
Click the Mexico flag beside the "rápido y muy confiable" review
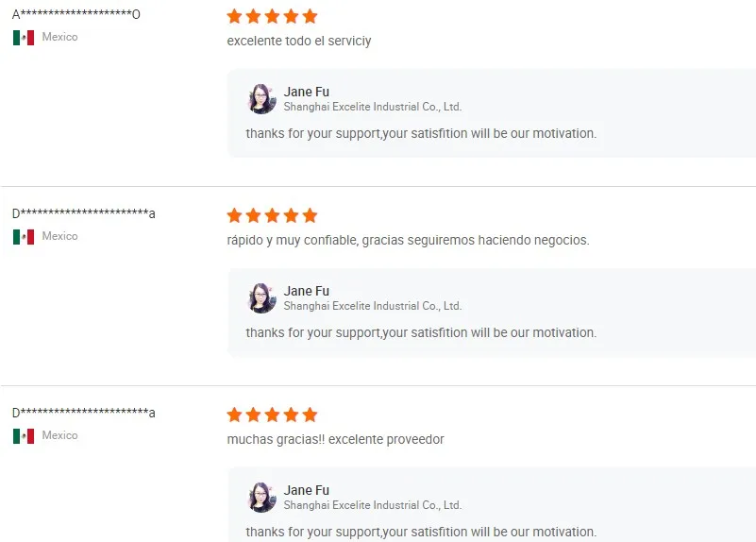point(24,237)
